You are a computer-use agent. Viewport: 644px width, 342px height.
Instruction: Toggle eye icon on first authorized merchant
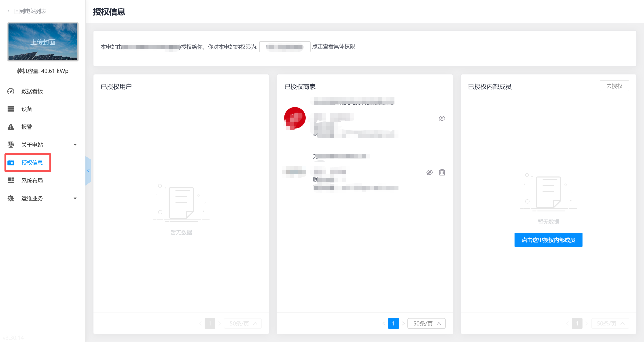[442, 118]
